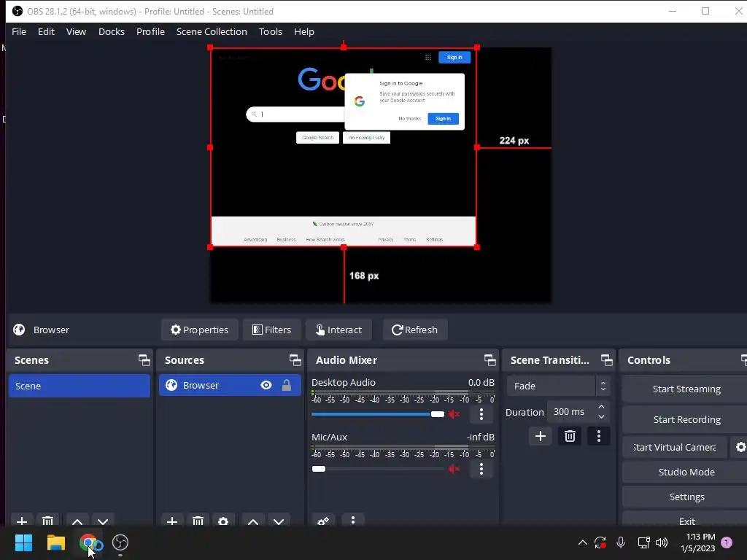The width and height of the screenshot is (747, 560).
Task: Select the Scene item in Scenes list
Action: point(79,386)
